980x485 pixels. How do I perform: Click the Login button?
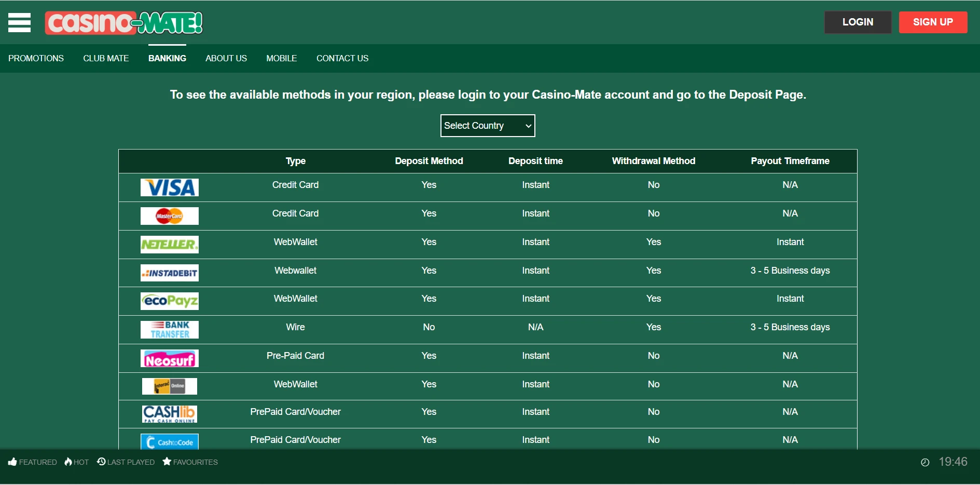(x=858, y=22)
